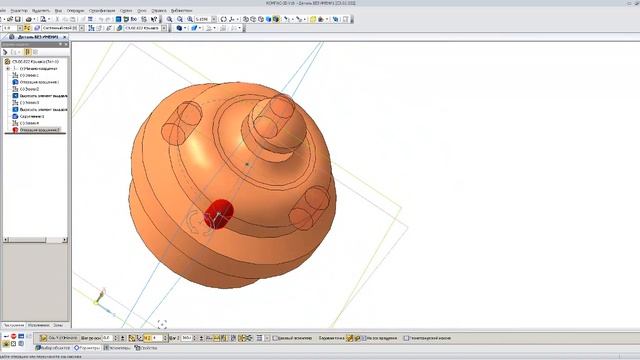Click the red Stop command icon
640x360 pixels.
(13, 336)
